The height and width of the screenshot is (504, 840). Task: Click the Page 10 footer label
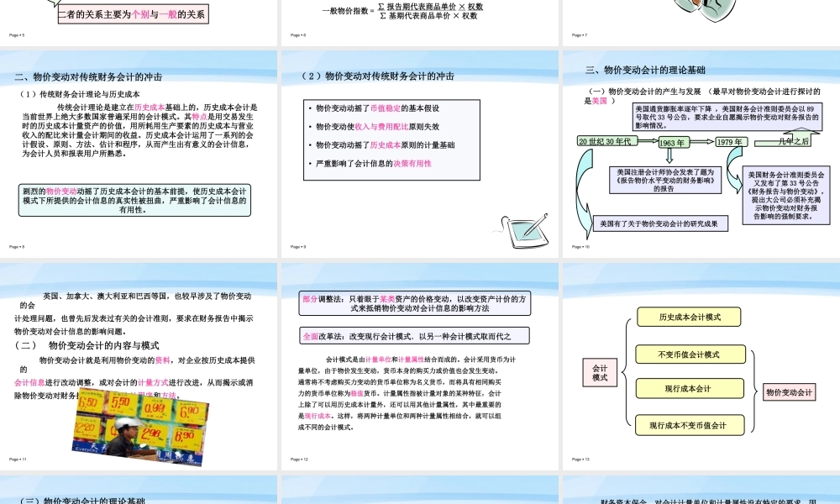click(579, 246)
